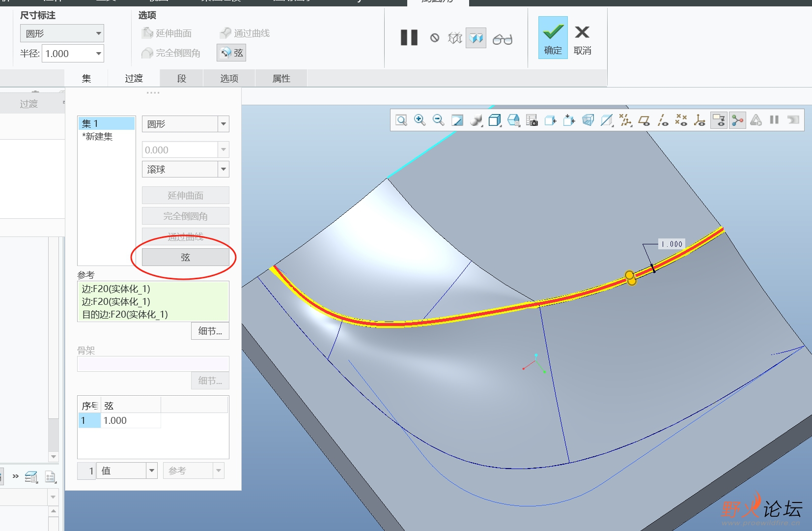Switch to the 段 tab
The height and width of the screenshot is (531, 812).
(182, 78)
